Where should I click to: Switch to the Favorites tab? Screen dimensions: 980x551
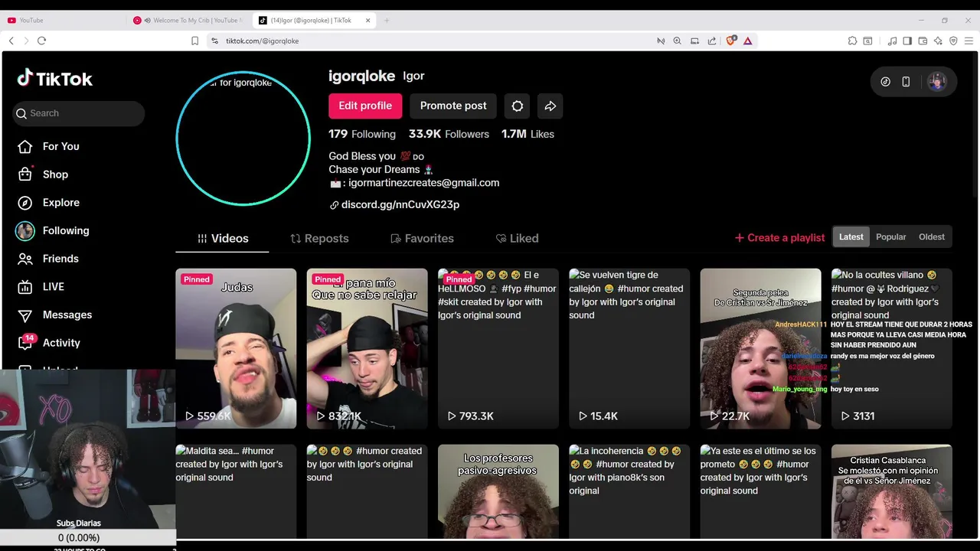tap(422, 238)
